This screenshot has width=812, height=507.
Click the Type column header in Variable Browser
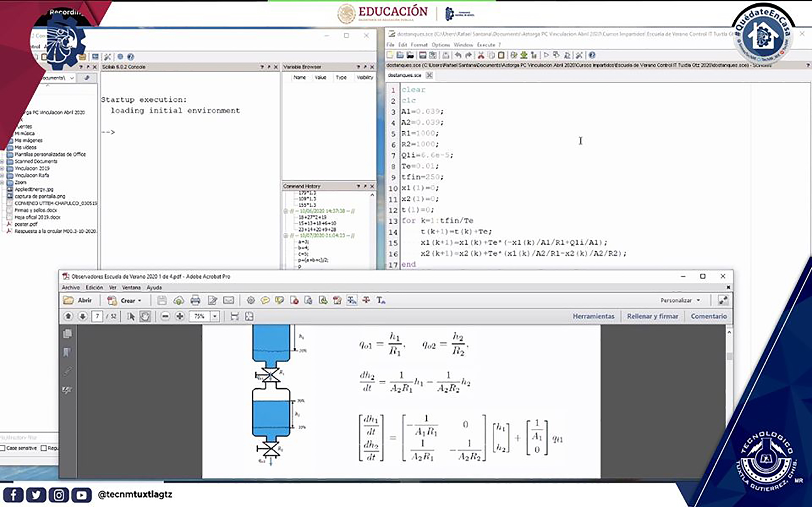coord(341,78)
